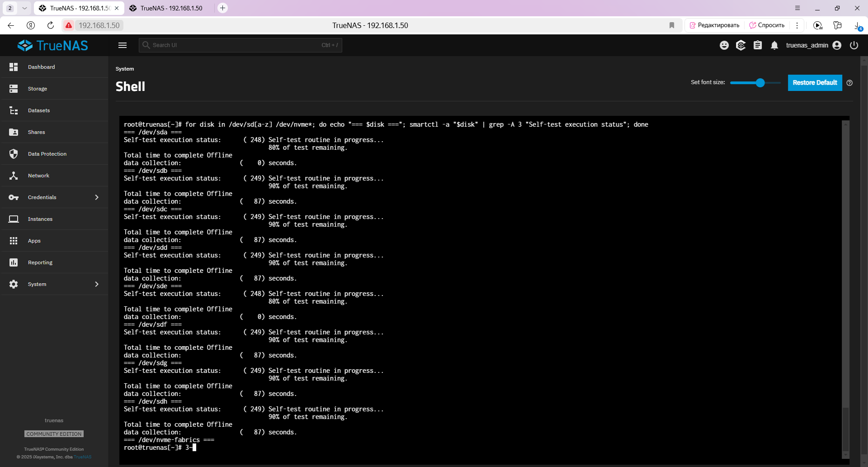
Task: Click the Shares label in sidebar
Action: pos(36,132)
